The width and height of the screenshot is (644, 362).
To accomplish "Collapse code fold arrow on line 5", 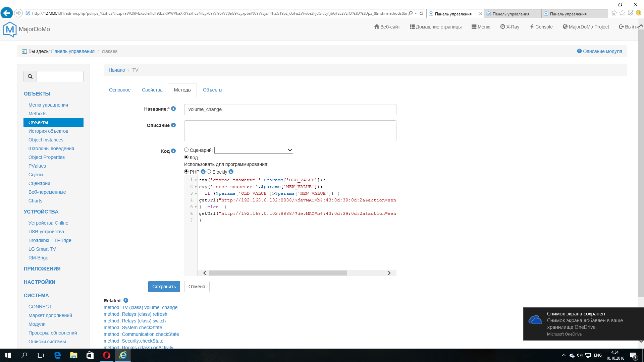I will [x=196, y=207].
